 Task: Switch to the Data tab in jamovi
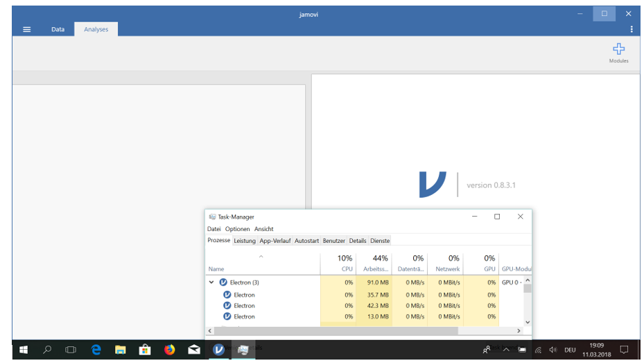(58, 29)
